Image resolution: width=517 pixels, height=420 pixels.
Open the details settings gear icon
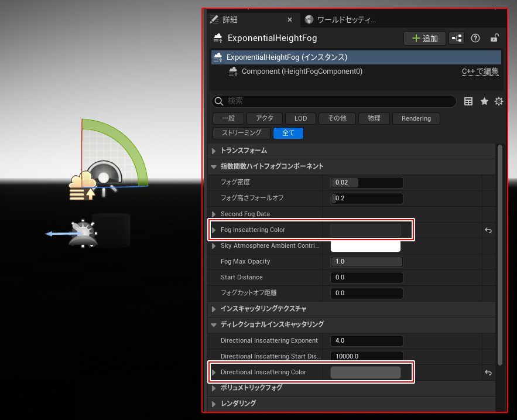pos(499,101)
